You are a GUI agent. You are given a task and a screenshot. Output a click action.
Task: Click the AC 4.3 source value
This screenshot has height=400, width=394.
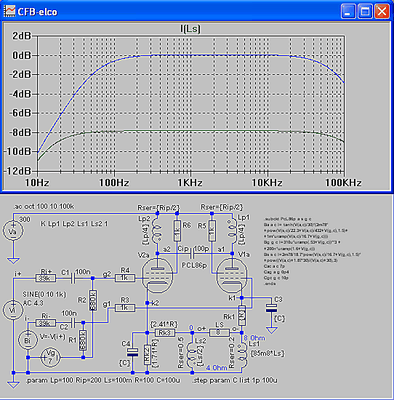(x=33, y=303)
